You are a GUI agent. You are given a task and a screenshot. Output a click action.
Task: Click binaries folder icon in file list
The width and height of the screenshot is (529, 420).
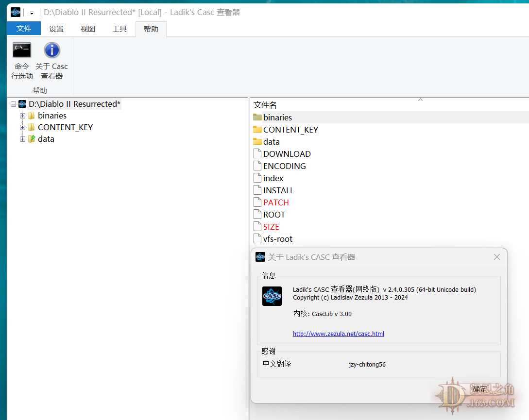tap(257, 117)
